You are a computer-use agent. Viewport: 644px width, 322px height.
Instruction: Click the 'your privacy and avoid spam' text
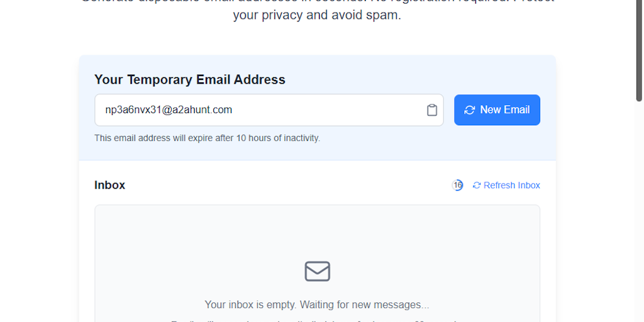click(317, 15)
